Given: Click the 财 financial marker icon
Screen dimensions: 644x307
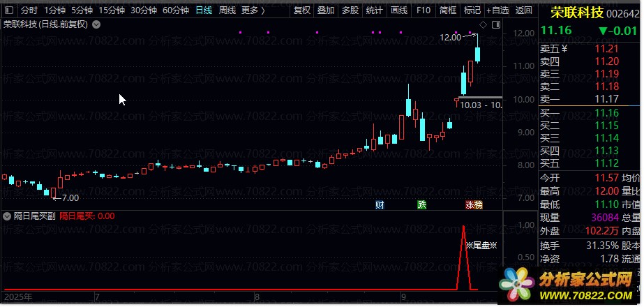Looking at the screenshot, I should [x=380, y=204].
